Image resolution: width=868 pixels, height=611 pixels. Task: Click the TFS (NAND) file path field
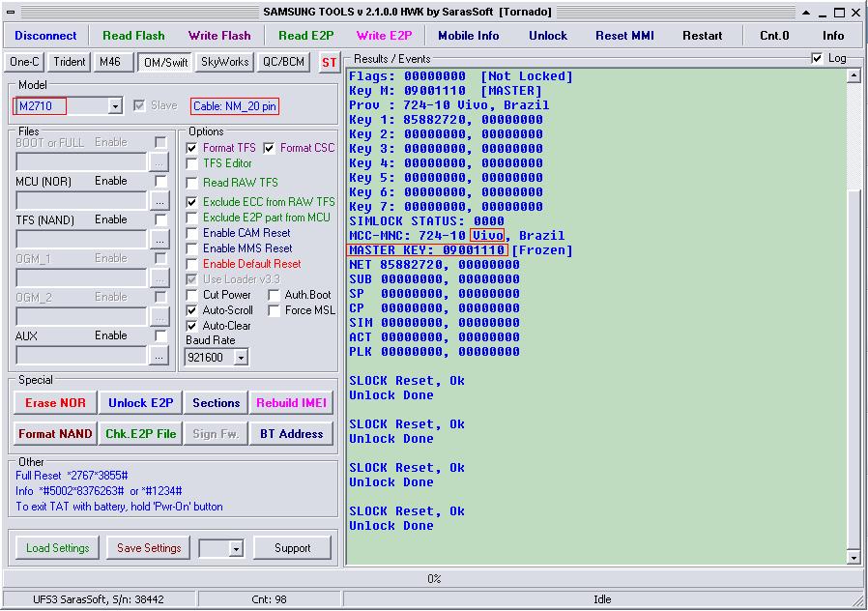pos(81,240)
